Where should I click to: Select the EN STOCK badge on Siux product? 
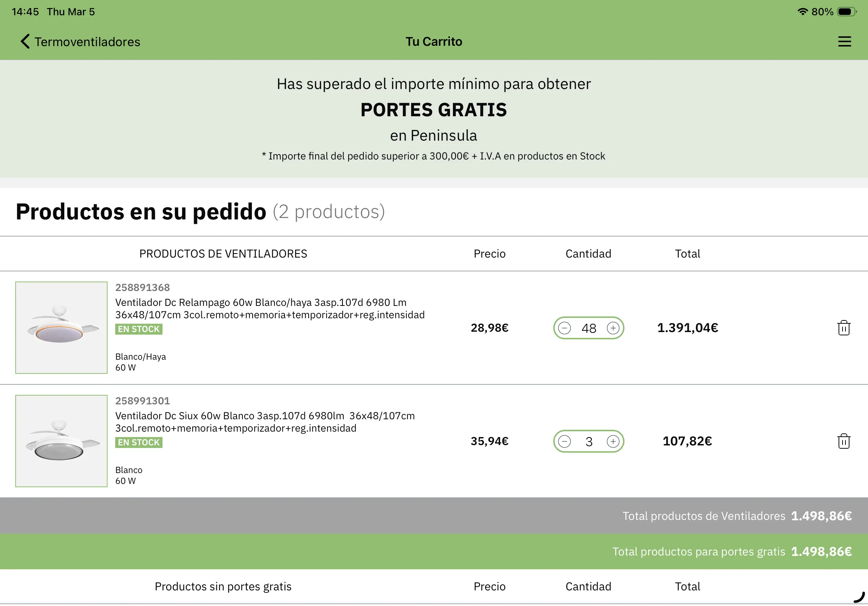coord(138,443)
